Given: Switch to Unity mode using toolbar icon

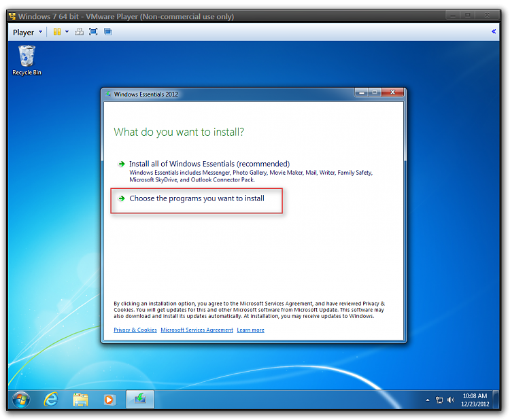Looking at the screenshot, I should click(108, 32).
